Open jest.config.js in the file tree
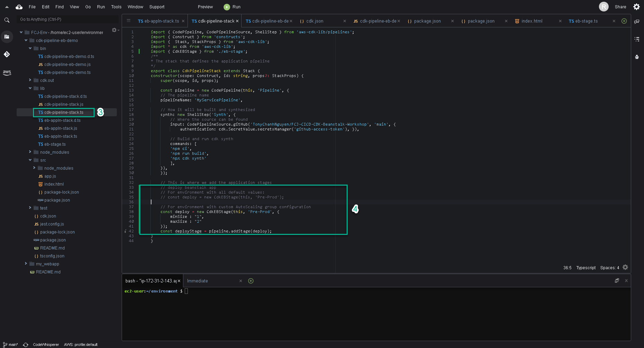This screenshot has width=644, height=348. point(52,224)
